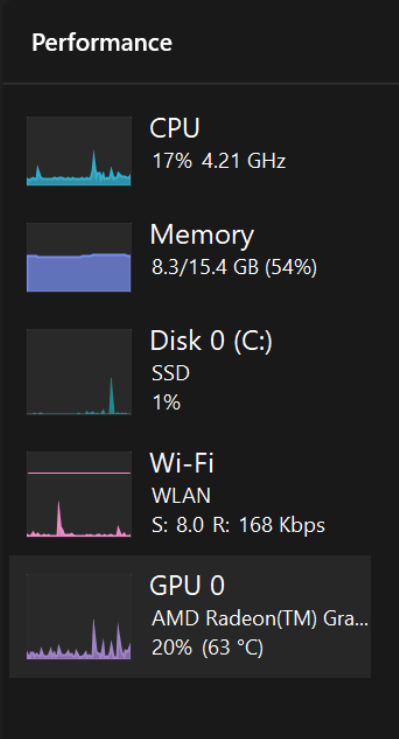
Task: Click the 8.3/15.4 GB (54%) memory text
Action: click(x=234, y=268)
